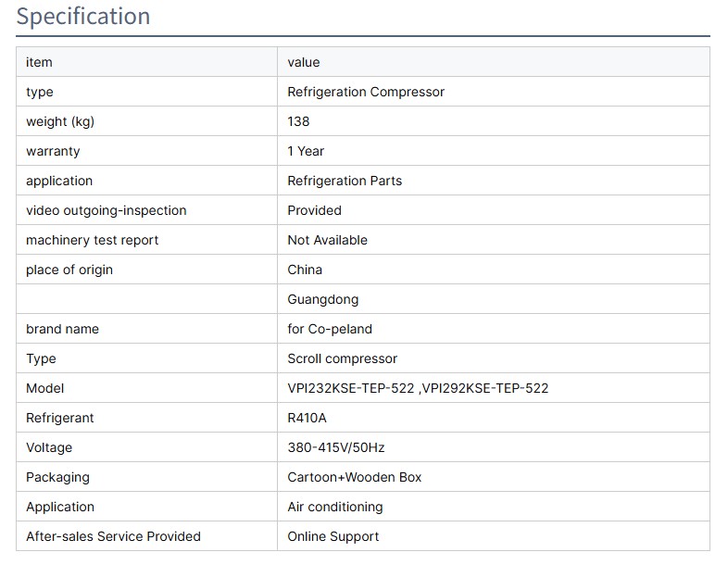The height and width of the screenshot is (565, 728).
Task: Click the "item" column header cell
Action: (x=39, y=62)
